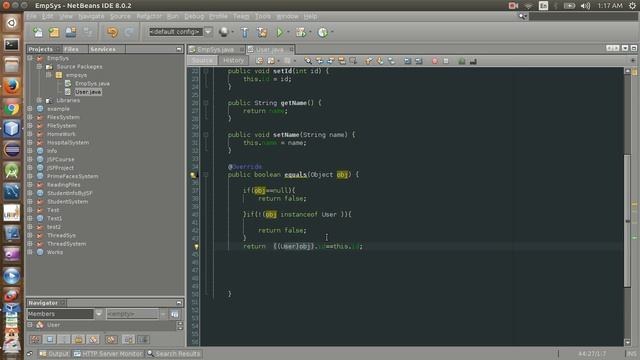Click the editor vertical scrollbar thumb
The height and width of the screenshot is (360, 640).
pyautogui.click(x=628, y=220)
